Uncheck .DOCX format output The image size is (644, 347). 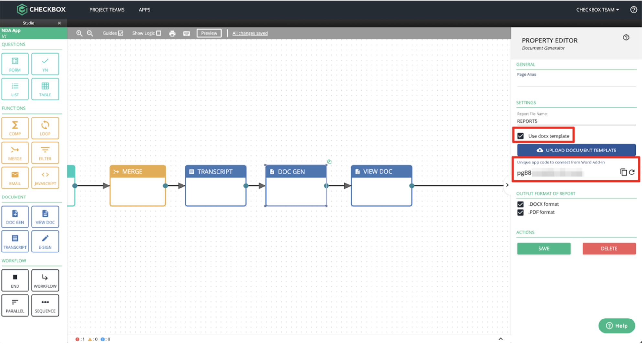(520, 204)
